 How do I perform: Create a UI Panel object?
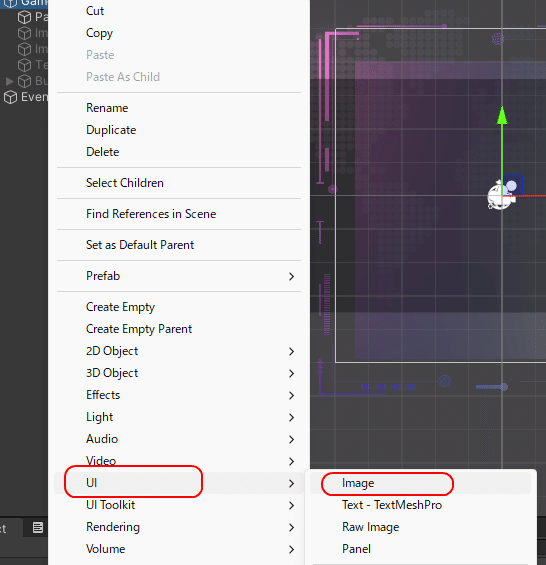[420, 549]
